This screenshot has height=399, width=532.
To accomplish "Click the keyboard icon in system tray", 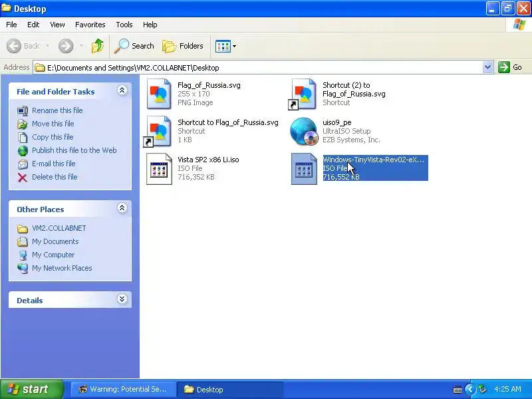I will click(x=458, y=389).
